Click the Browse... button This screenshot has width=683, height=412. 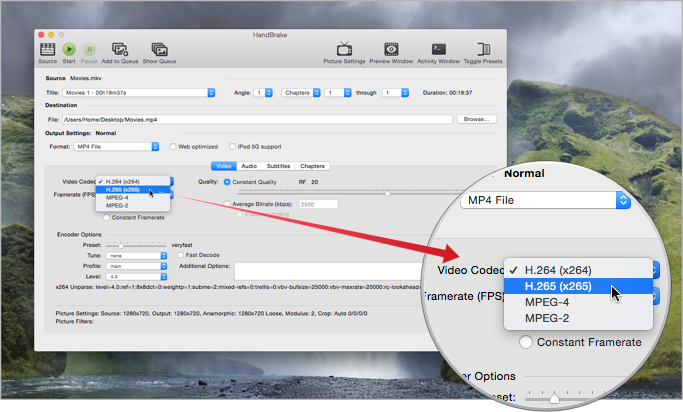coord(477,119)
